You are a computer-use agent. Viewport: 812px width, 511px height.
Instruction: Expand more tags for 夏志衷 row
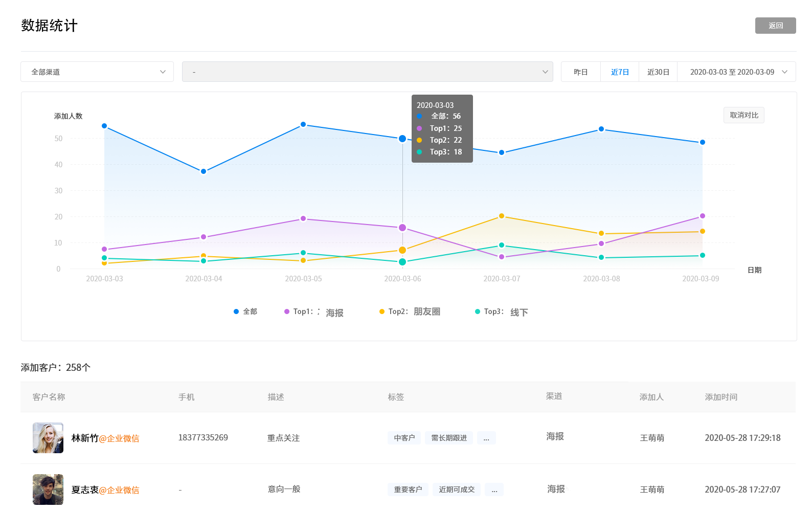coord(494,490)
